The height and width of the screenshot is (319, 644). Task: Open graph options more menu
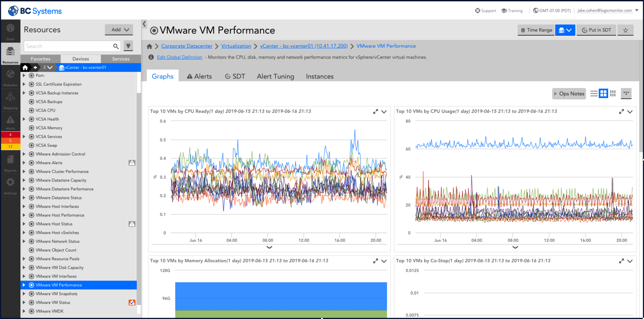[626, 93]
